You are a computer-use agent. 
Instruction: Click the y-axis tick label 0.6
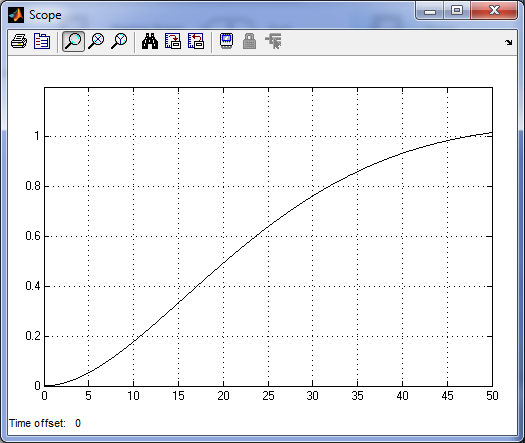[x=33, y=236]
